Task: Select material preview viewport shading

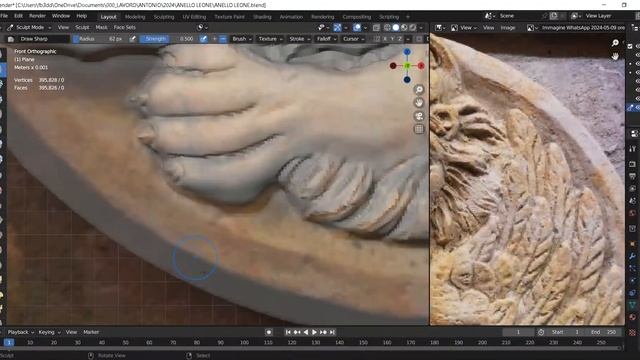Action: (404, 27)
